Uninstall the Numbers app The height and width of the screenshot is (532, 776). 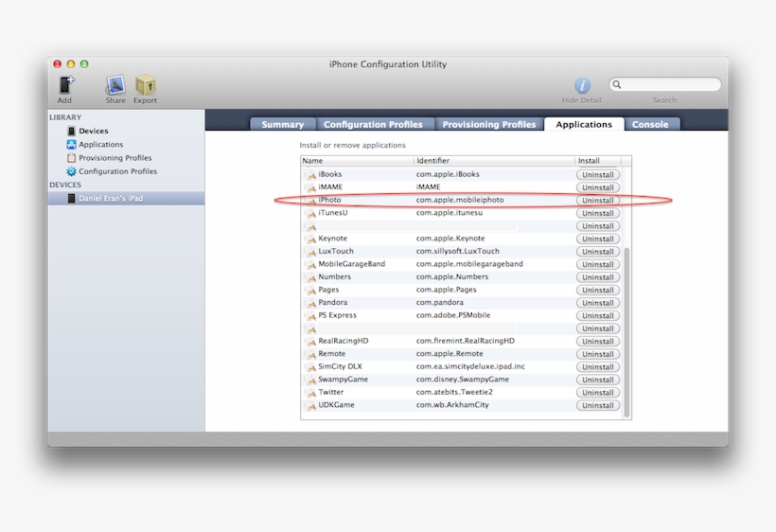[598, 277]
